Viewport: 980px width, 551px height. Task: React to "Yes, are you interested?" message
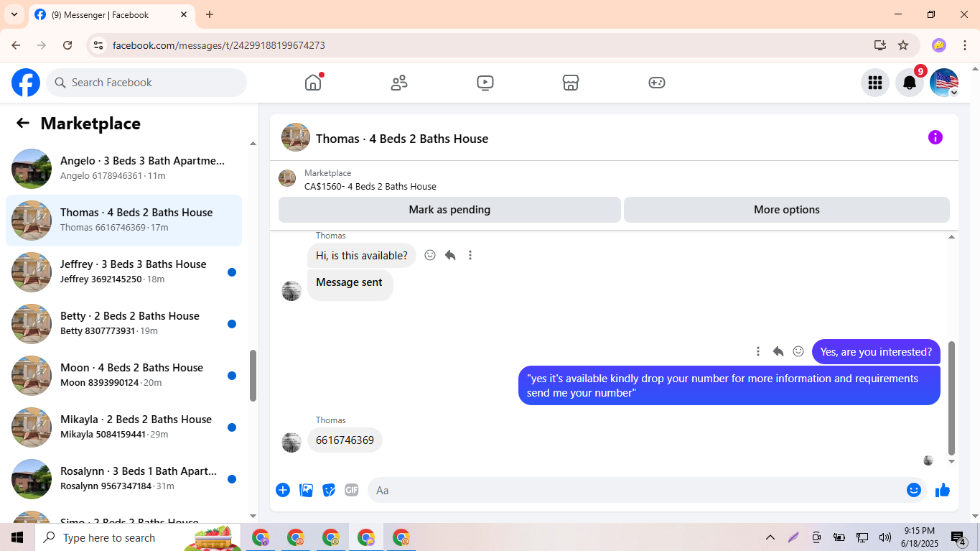[x=798, y=351]
